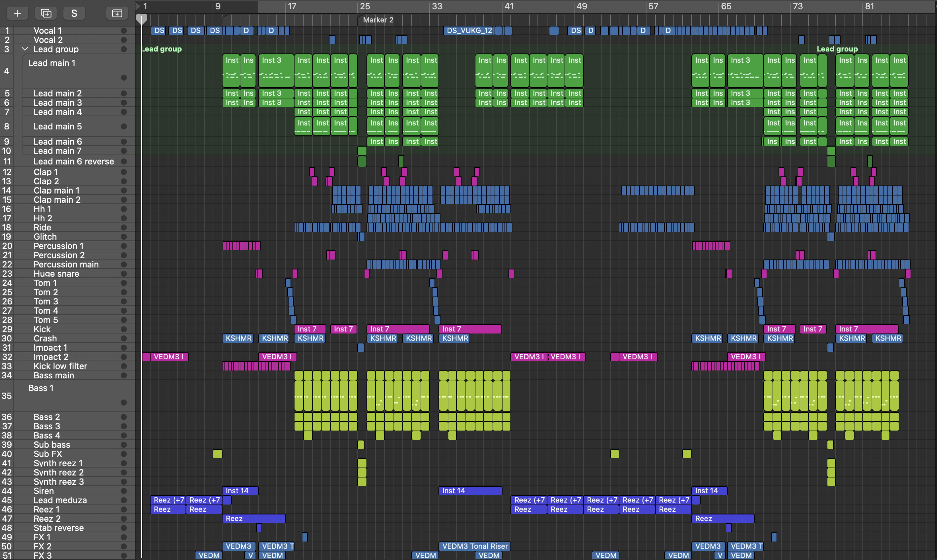Select the Bass main track
This screenshot has height=560, width=937.
pos(53,375)
